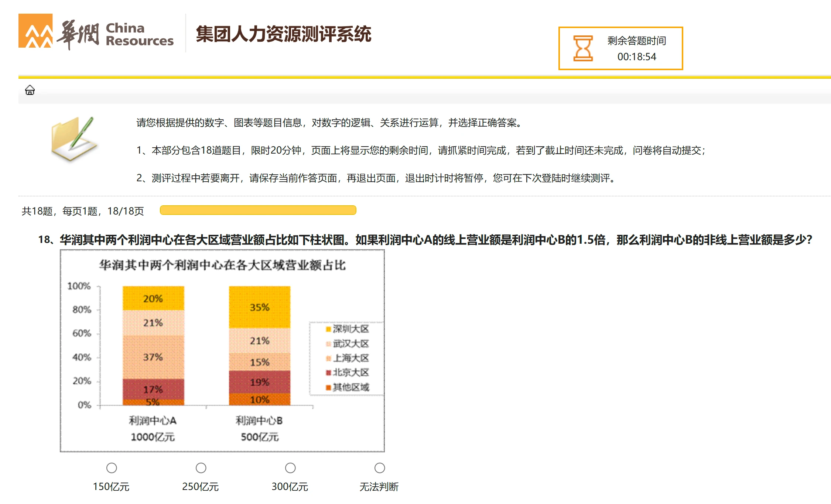Click the 集团人力资源测评系统 title
Image resolution: width=831 pixels, height=504 pixels.
tap(283, 34)
